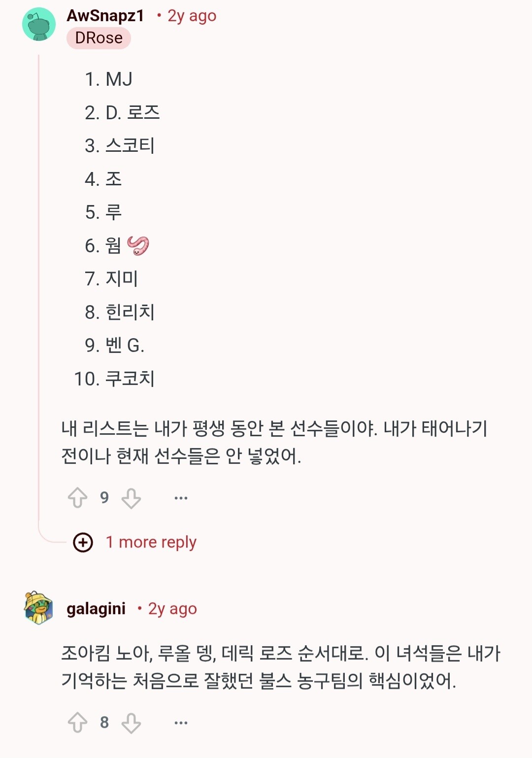Expand replies with the plus circle icon

pyautogui.click(x=83, y=543)
